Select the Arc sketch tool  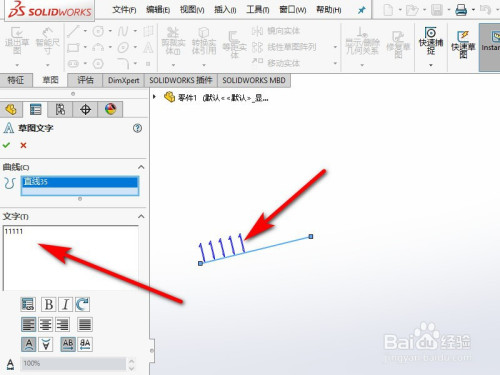(x=98, y=47)
